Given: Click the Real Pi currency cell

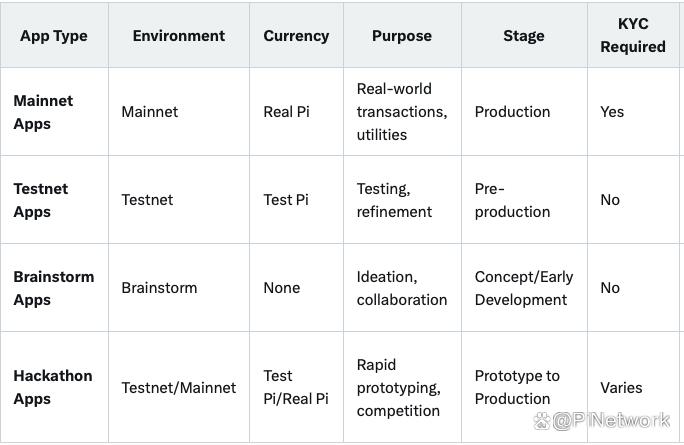Looking at the screenshot, I should coord(286,112).
